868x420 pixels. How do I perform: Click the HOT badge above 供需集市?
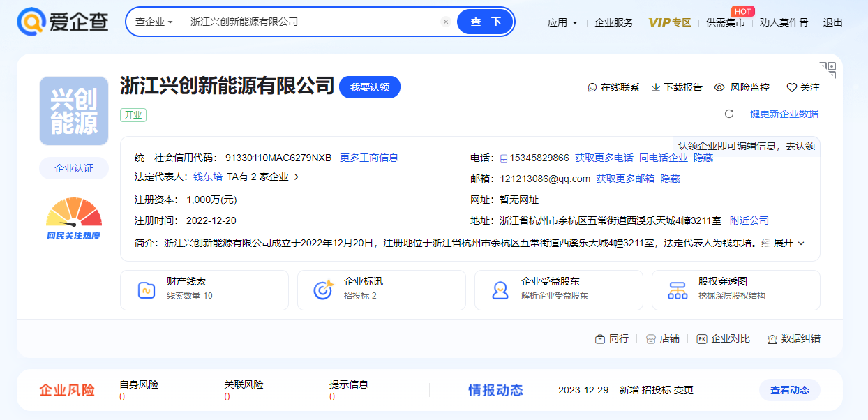click(743, 11)
